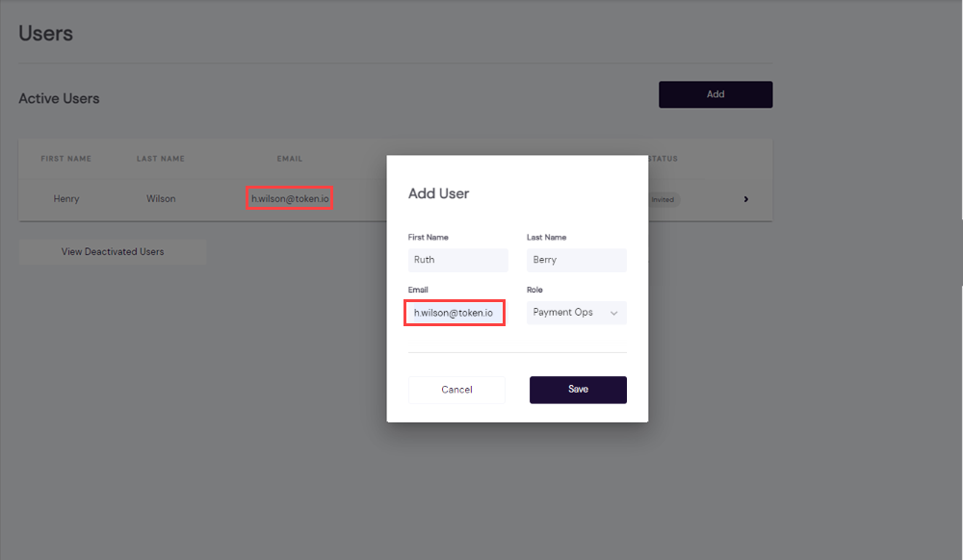Click the Users page heading
The width and height of the screenshot is (963, 560).
point(46,34)
